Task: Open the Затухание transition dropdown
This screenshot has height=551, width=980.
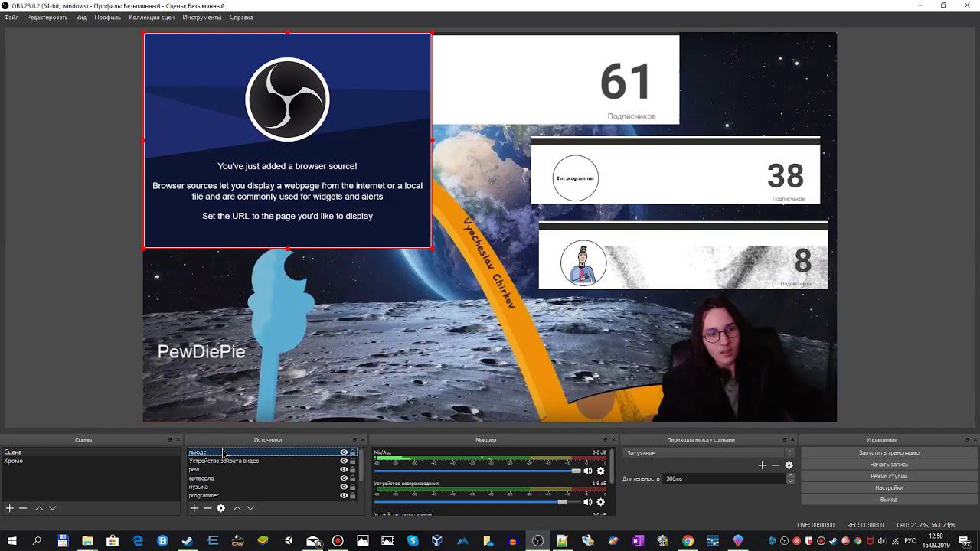Action: pos(710,453)
